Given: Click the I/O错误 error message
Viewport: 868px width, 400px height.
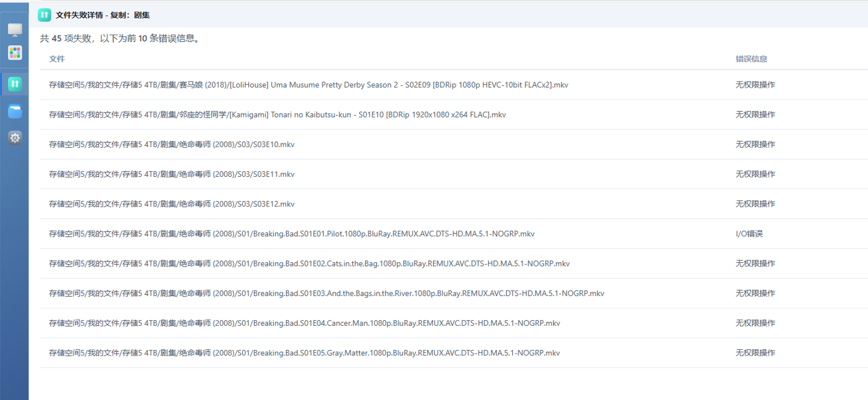Looking at the screenshot, I should click(x=749, y=234).
